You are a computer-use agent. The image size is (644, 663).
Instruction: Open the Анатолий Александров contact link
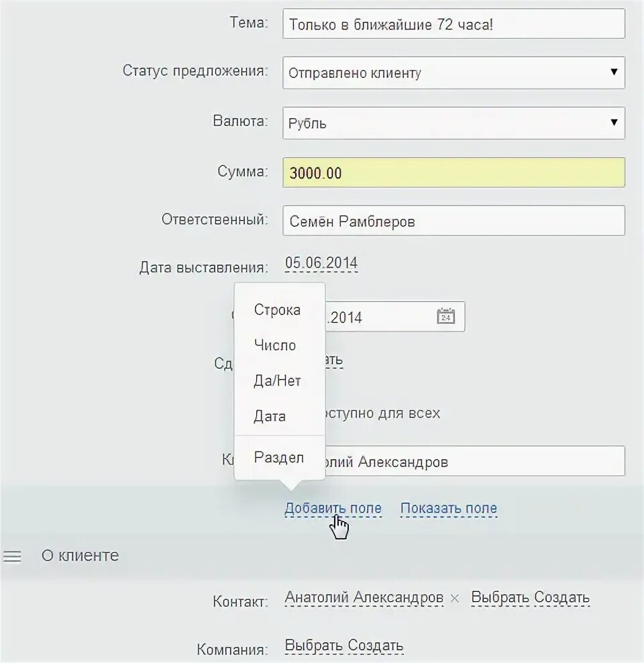click(x=364, y=597)
